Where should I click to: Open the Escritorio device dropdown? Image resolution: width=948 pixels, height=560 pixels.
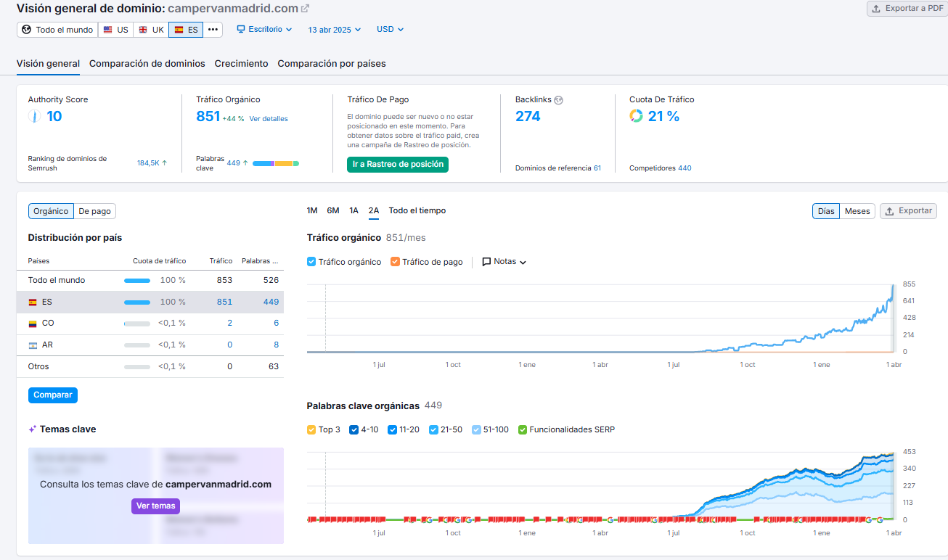(264, 30)
